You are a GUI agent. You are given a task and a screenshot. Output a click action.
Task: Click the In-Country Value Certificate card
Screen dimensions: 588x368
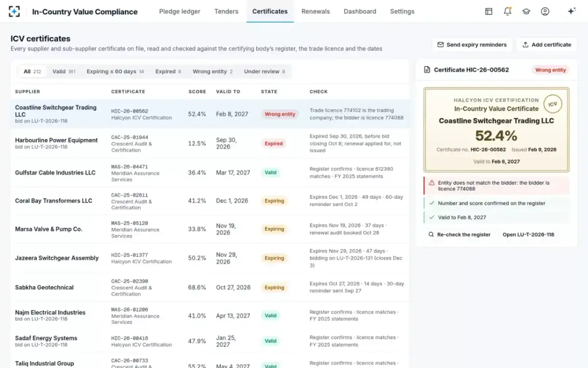(x=496, y=130)
